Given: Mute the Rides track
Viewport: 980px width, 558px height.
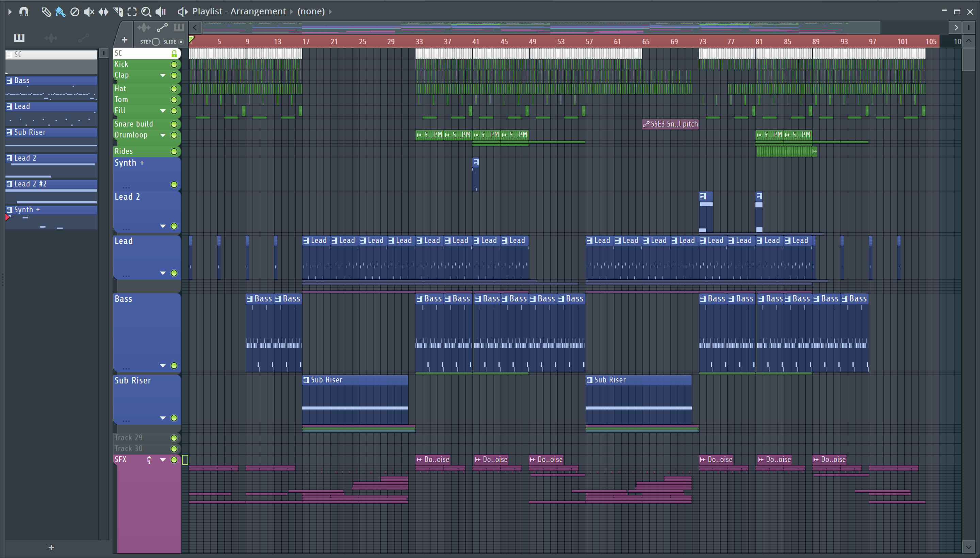Looking at the screenshot, I should 174,152.
